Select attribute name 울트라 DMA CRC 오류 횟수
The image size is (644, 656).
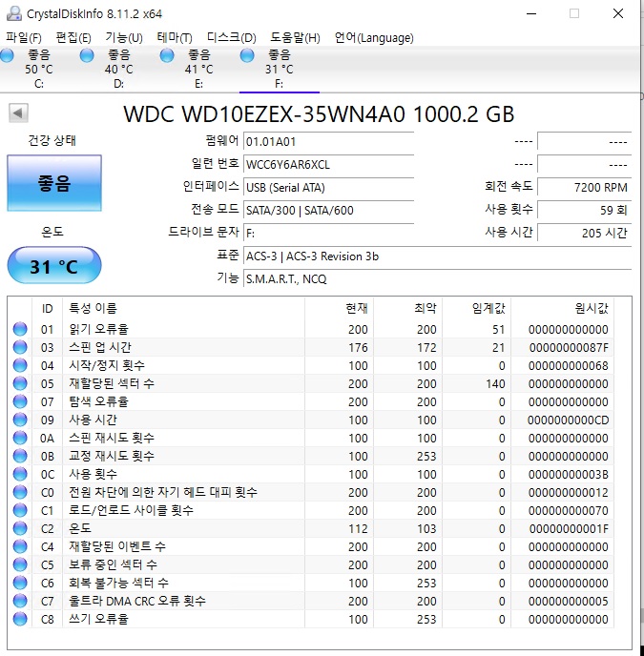[137, 602]
